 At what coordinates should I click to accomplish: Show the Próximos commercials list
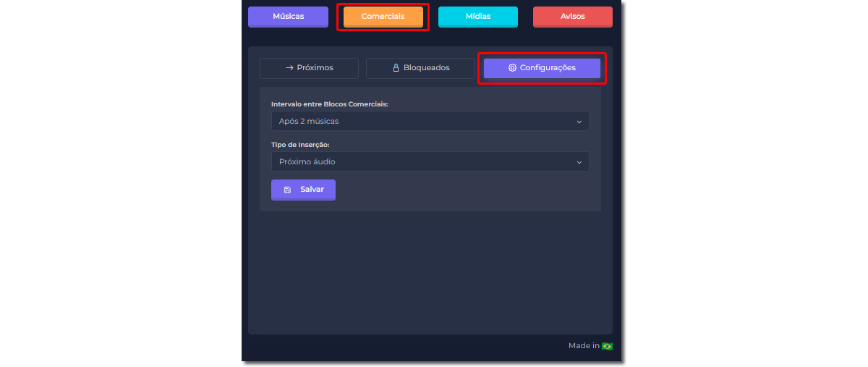309,68
